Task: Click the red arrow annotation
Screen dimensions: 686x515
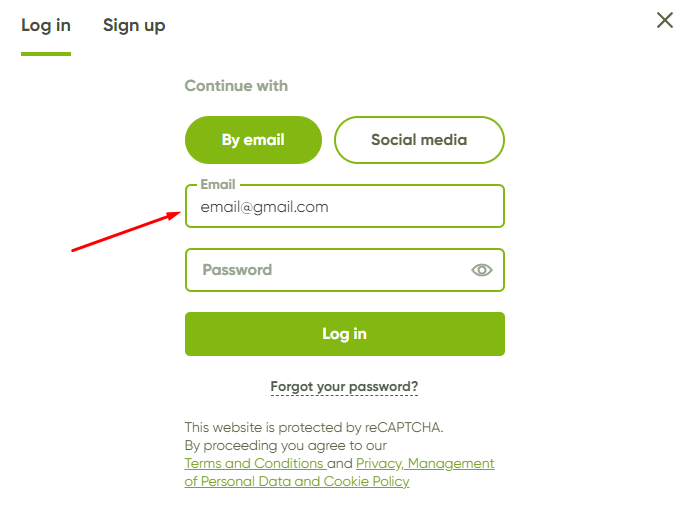Action: pos(126,231)
